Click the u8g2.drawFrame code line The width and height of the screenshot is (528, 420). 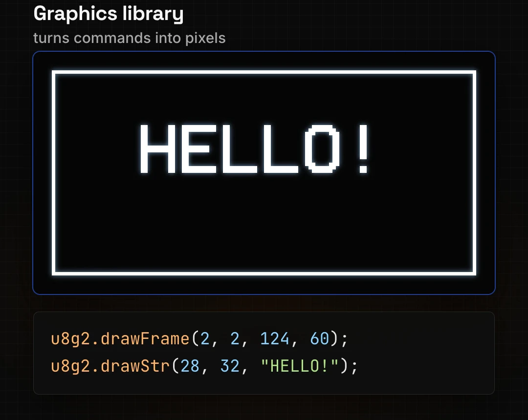[x=199, y=338]
